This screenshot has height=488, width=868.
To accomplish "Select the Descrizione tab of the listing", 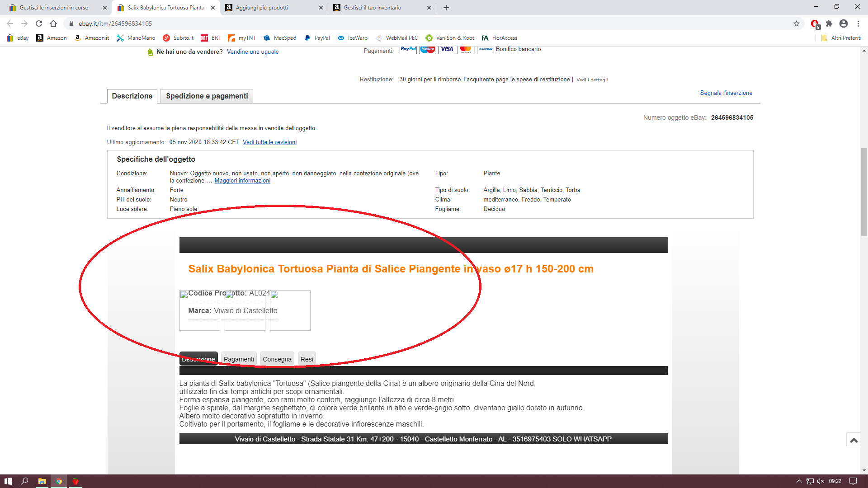I will pyautogui.click(x=132, y=96).
